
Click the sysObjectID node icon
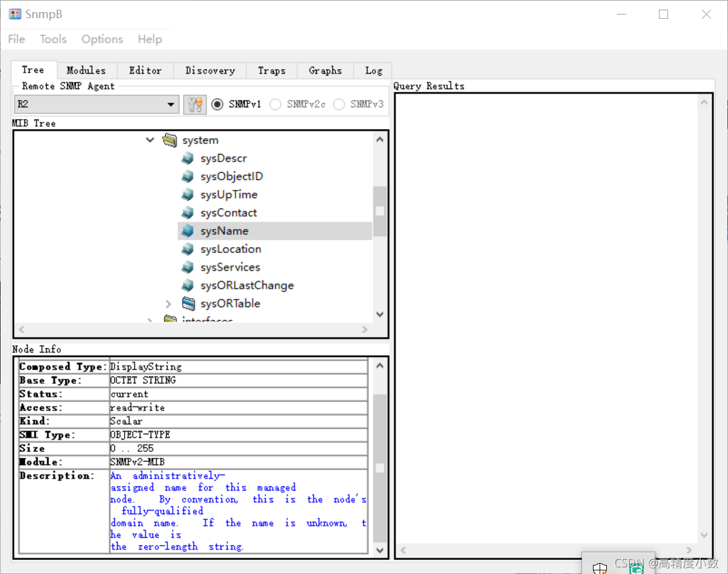(x=188, y=177)
